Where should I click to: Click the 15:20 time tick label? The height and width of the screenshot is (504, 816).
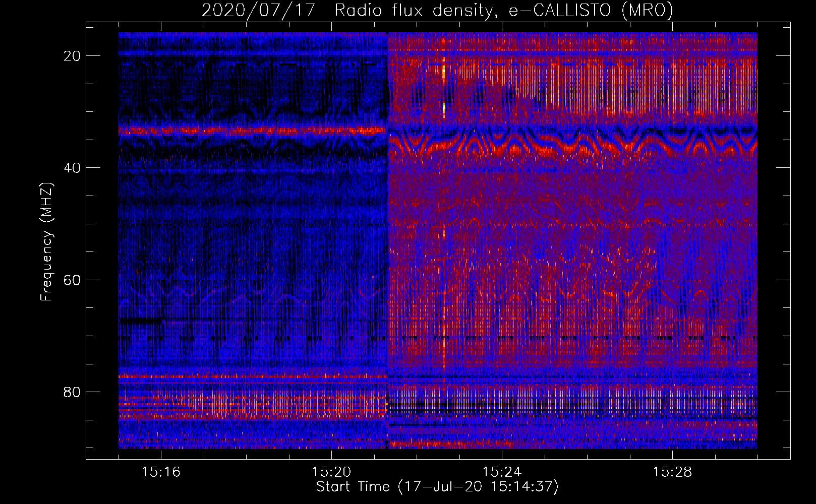pos(332,472)
